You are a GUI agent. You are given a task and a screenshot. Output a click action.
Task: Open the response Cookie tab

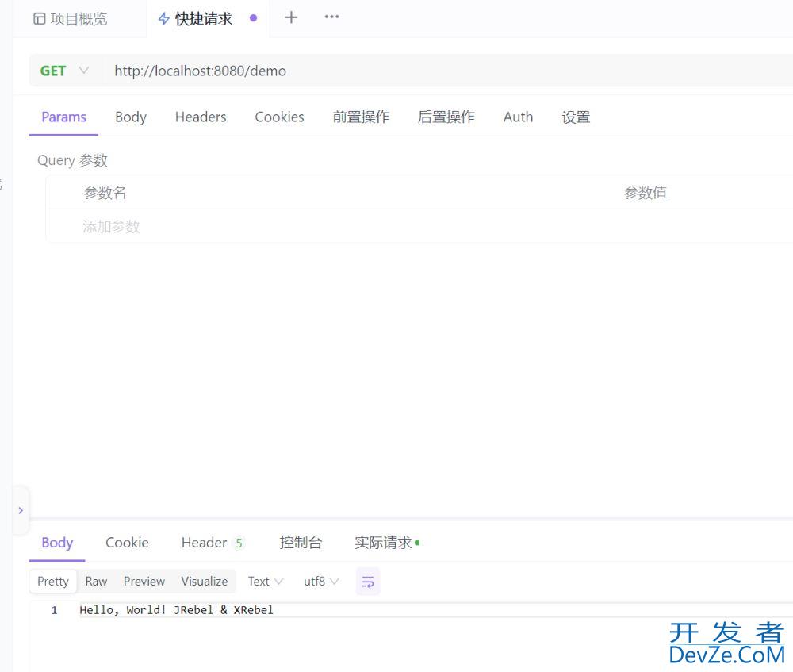(127, 543)
